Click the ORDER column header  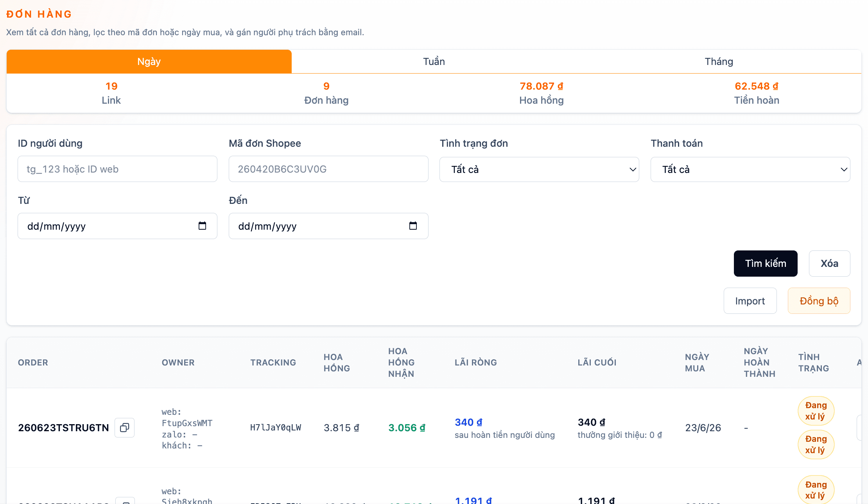click(x=33, y=362)
